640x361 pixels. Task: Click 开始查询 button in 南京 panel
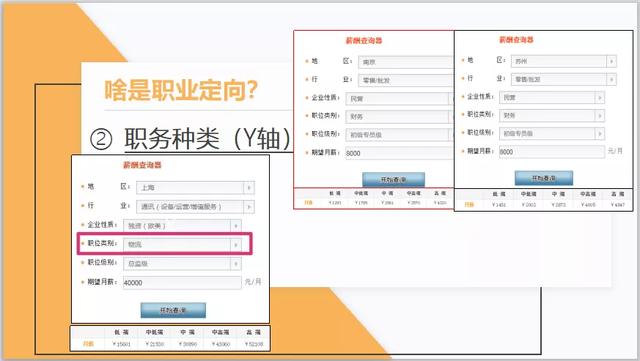393,179
